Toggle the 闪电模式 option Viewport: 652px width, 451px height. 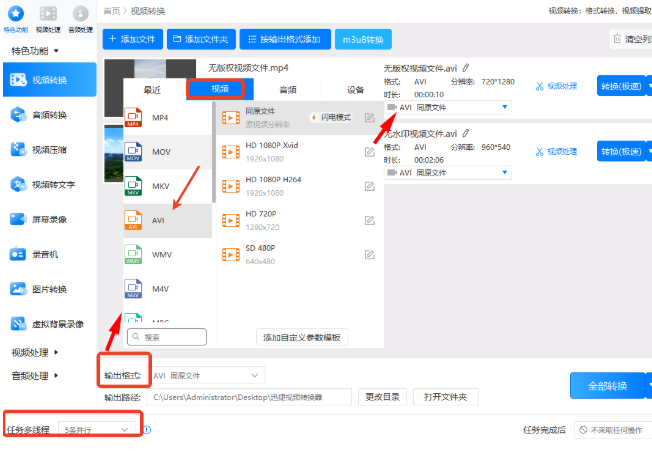pyautogui.click(x=331, y=118)
